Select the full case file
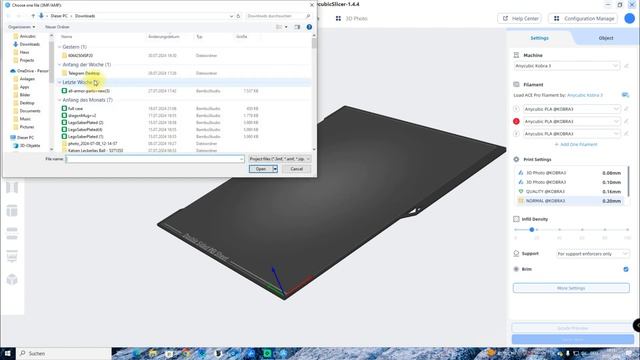This screenshot has width=640, height=360. point(75,109)
